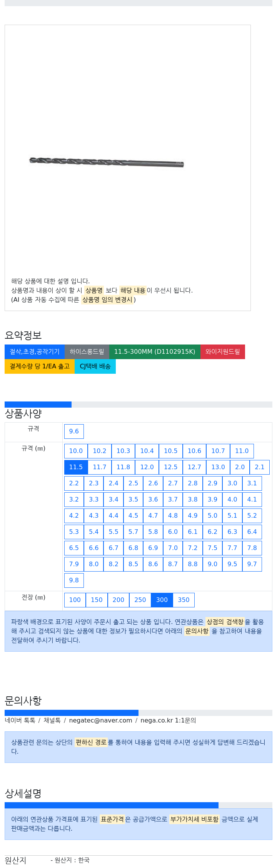Screen dimensions: 277x868
Task: Choose the 350 mm overall length
Action: click(184, 600)
